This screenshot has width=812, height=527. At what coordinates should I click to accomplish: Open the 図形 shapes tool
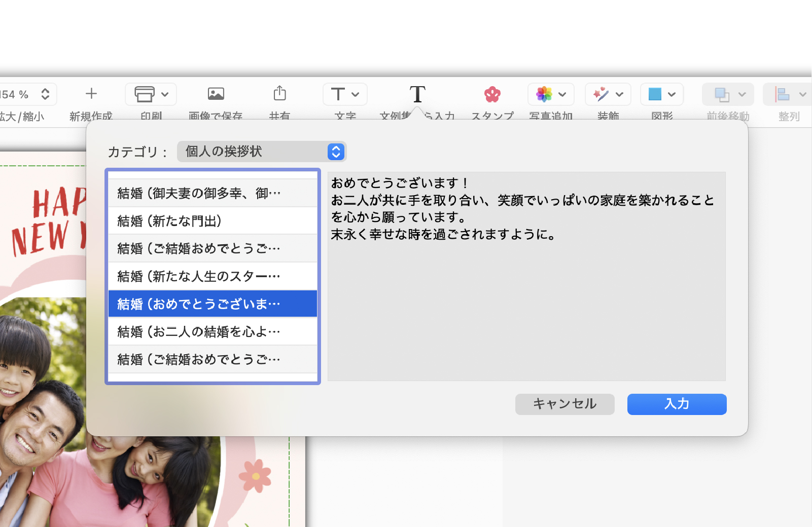[x=656, y=94]
